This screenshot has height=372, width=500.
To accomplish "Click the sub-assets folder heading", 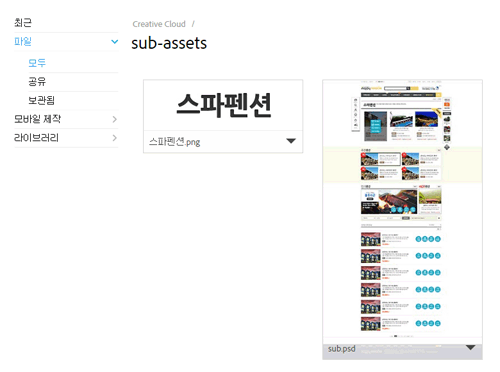I will (169, 43).
